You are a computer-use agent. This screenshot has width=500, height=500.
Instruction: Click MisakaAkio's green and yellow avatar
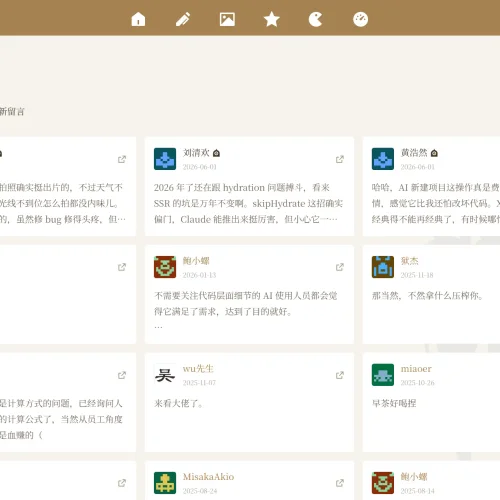165,483
